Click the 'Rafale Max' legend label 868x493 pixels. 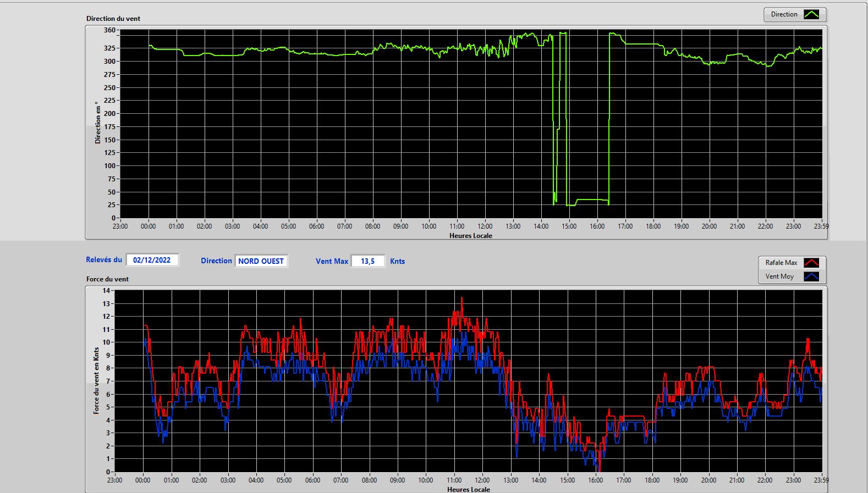781,263
